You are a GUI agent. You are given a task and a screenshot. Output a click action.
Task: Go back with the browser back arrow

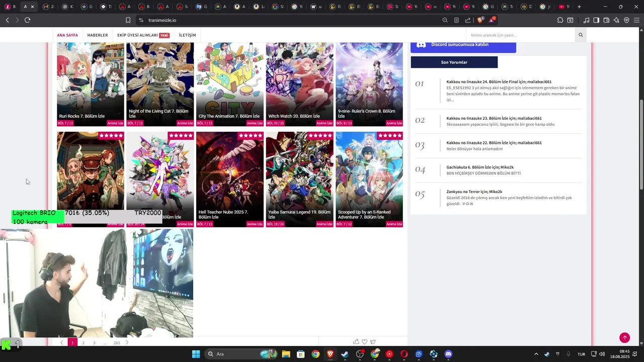[8, 20]
